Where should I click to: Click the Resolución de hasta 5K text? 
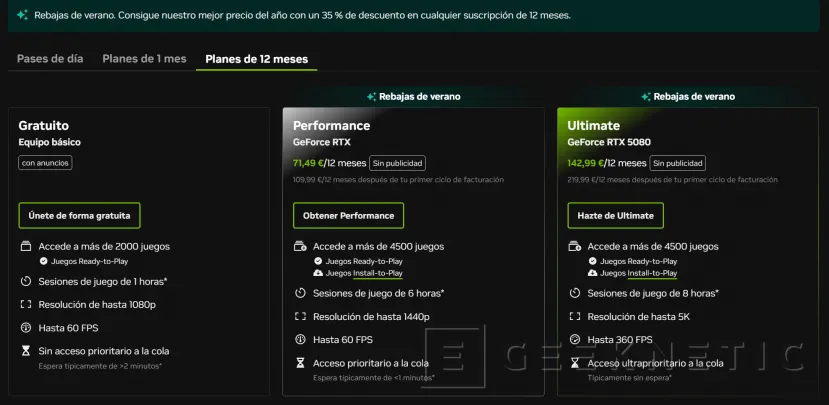(639, 317)
